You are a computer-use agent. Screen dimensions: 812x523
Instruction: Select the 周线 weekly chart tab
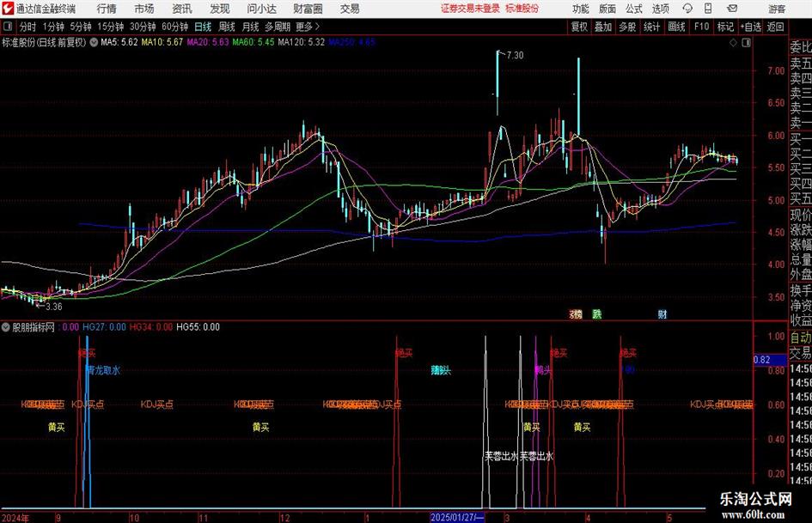(227, 27)
